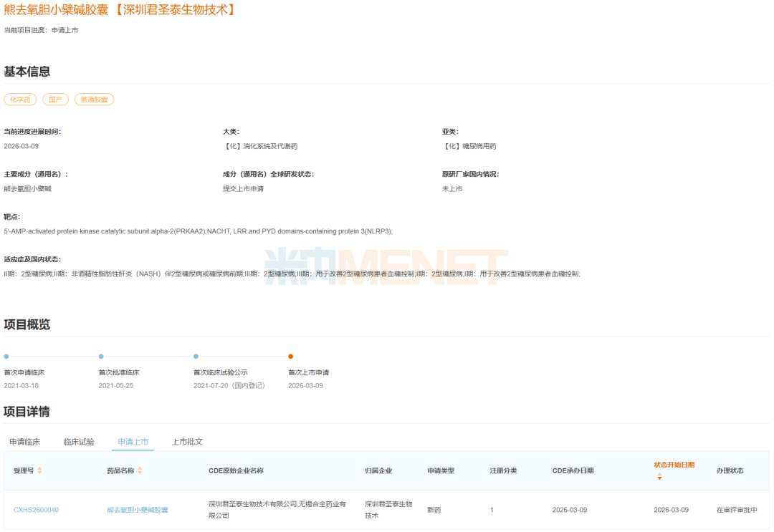Sort by 受理号 using its sort arrows

[39, 470]
